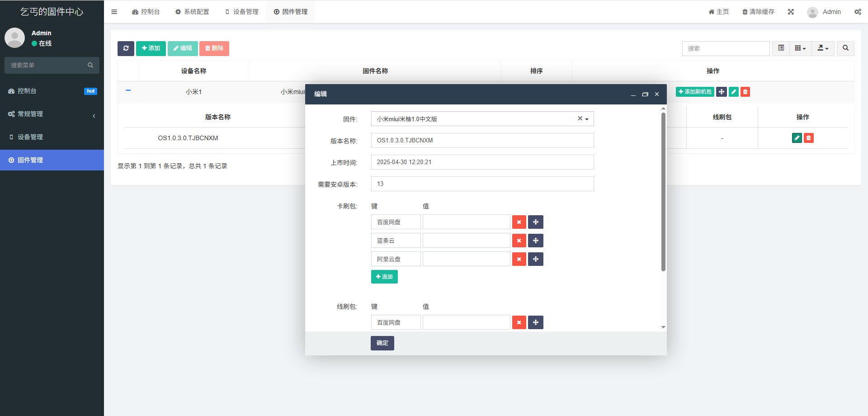Toggle the sidebar hamburger menu
This screenshot has height=416, width=868.
click(114, 12)
